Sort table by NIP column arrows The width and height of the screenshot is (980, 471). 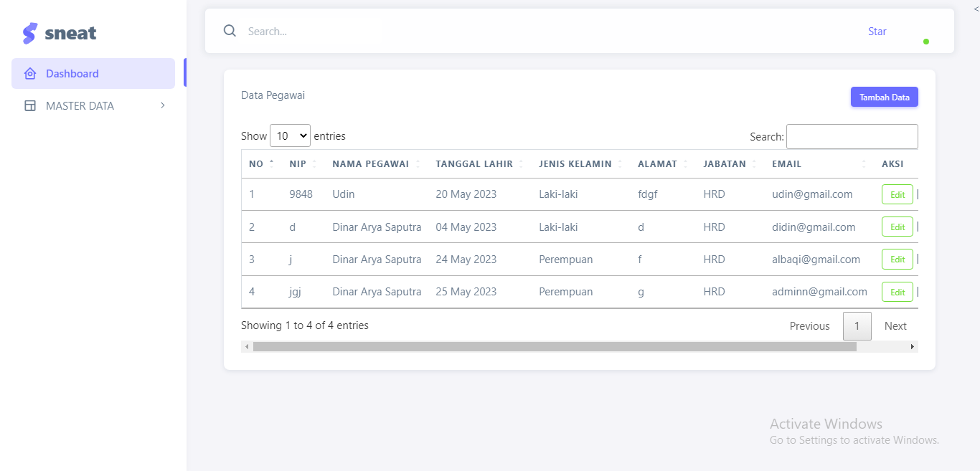314,164
